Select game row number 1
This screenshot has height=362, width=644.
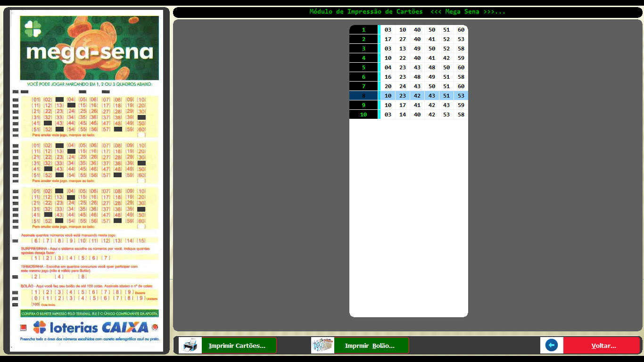point(409,30)
